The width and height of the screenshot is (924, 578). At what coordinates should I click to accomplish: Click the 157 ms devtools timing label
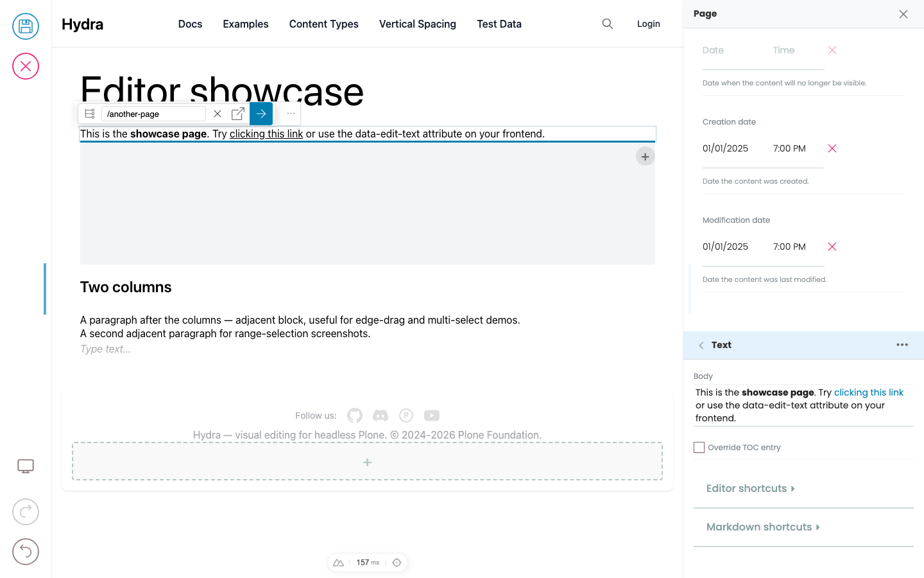pos(368,563)
